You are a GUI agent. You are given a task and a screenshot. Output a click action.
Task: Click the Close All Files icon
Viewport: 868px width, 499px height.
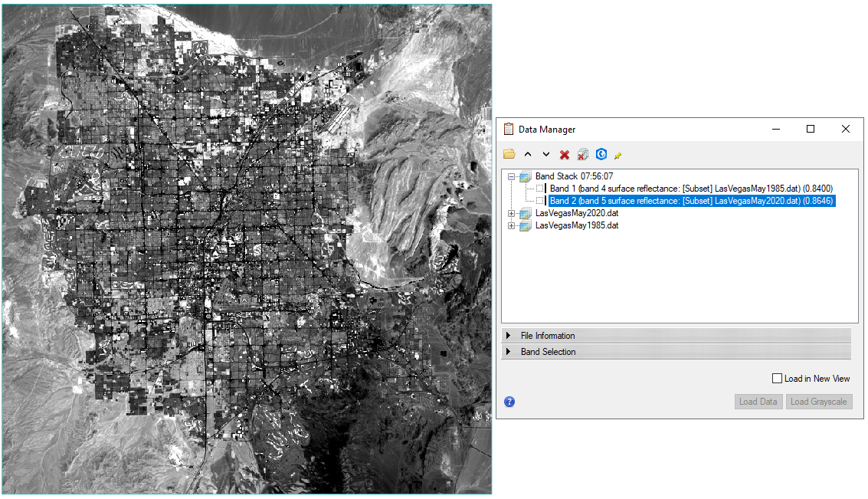click(x=583, y=155)
